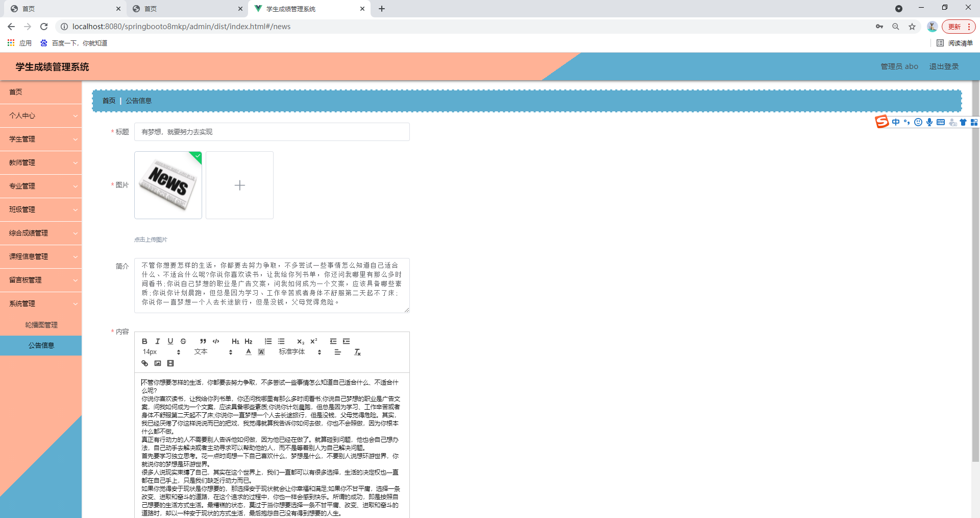Open the text alignment picker
The width and height of the screenshot is (980, 518).
tap(337, 352)
